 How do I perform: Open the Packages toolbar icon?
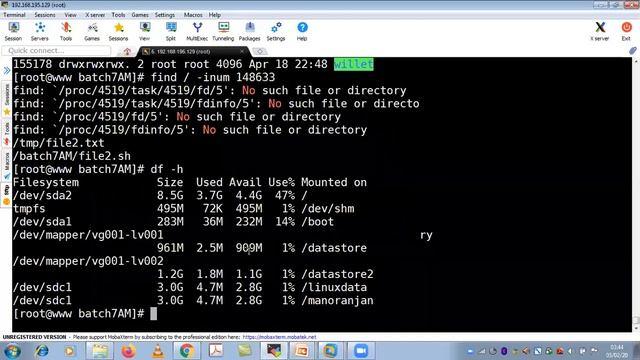coord(249,31)
